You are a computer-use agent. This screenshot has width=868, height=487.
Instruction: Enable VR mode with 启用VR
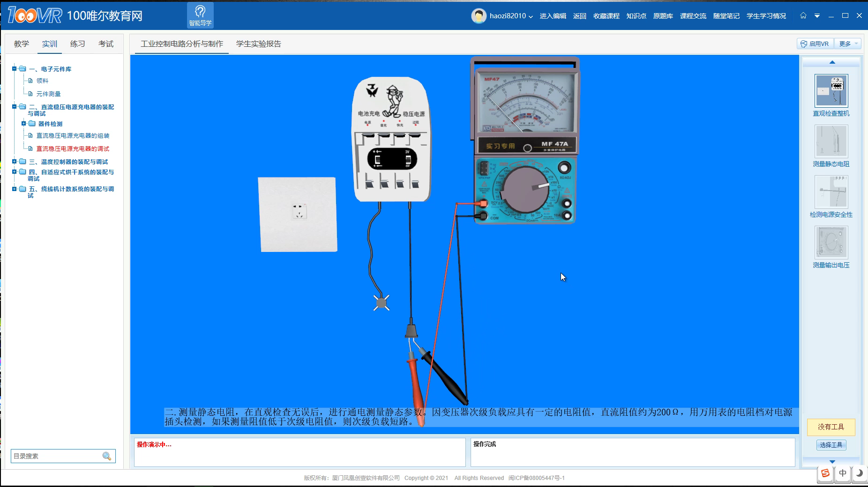pyautogui.click(x=815, y=44)
